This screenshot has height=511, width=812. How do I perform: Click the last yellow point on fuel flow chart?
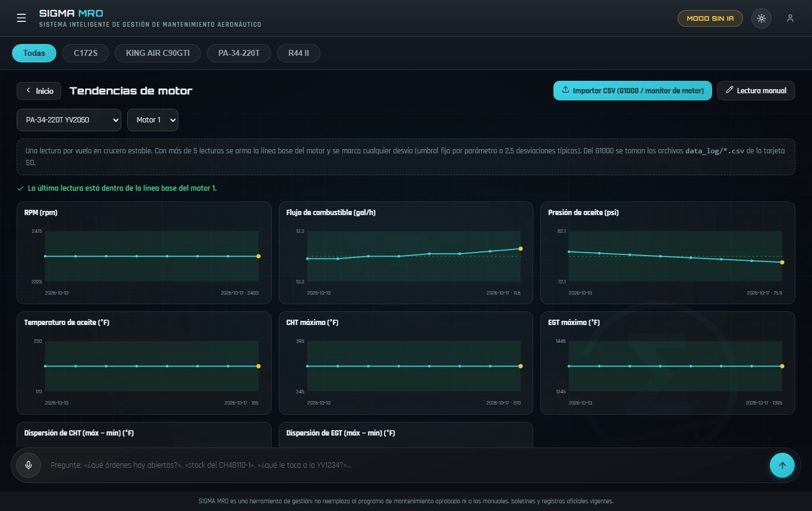521,248
